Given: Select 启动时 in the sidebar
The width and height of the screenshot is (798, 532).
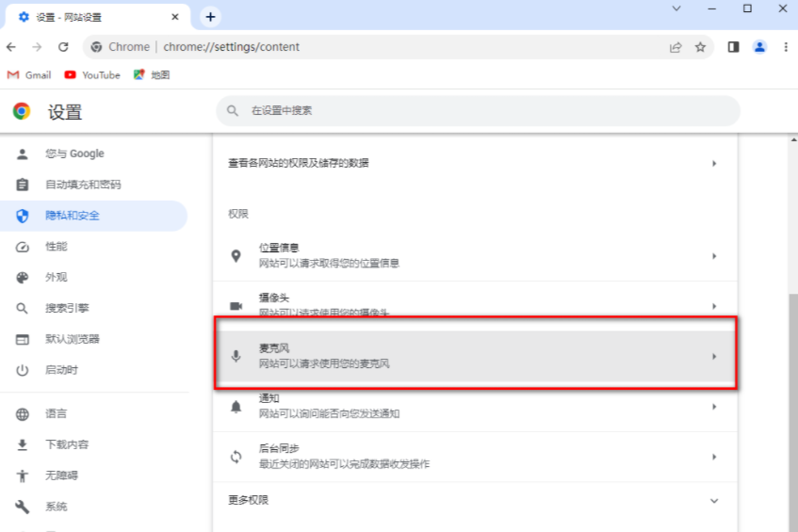Looking at the screenshot, I should pyautogui.click(x=93, y=370).
